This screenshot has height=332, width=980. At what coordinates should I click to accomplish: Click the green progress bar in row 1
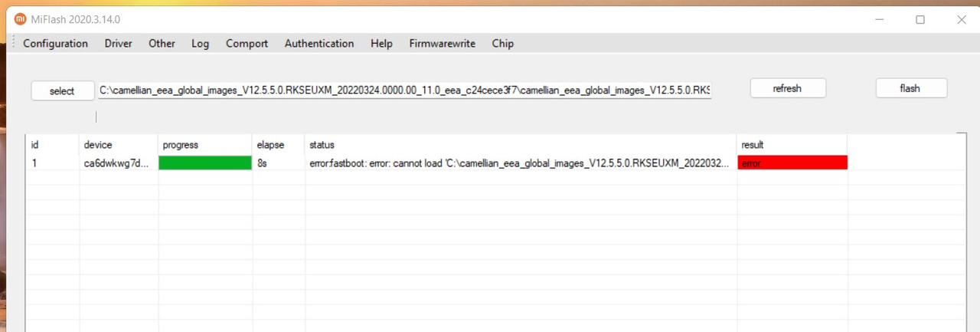point(205,163)
